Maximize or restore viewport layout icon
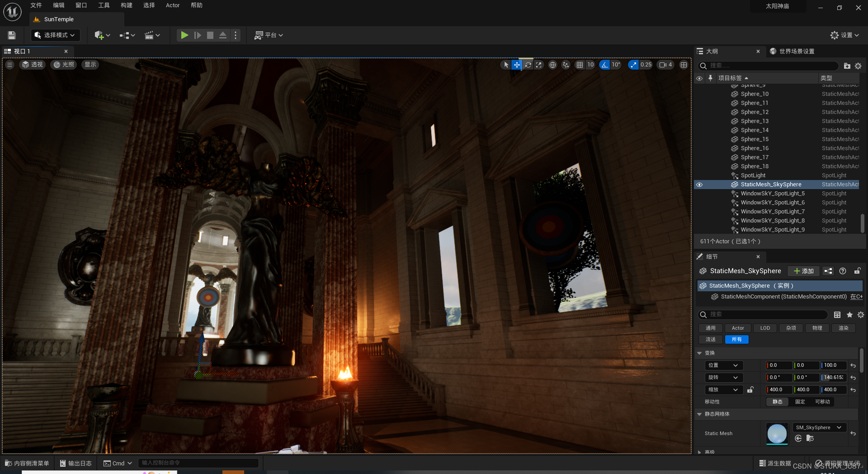This screenshot has height=474, width=868. click(684, 65)
